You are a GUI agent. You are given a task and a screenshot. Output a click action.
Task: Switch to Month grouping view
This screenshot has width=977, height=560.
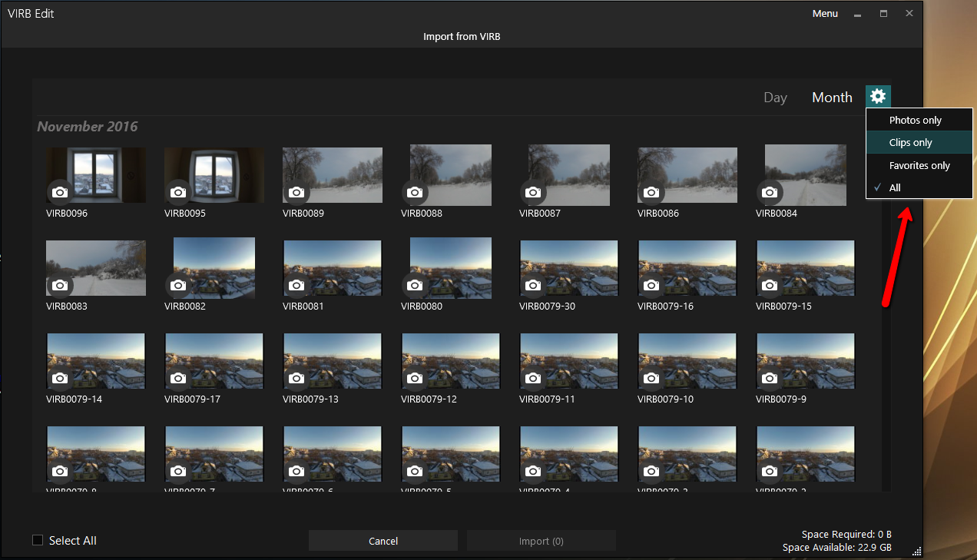(832, 98)
